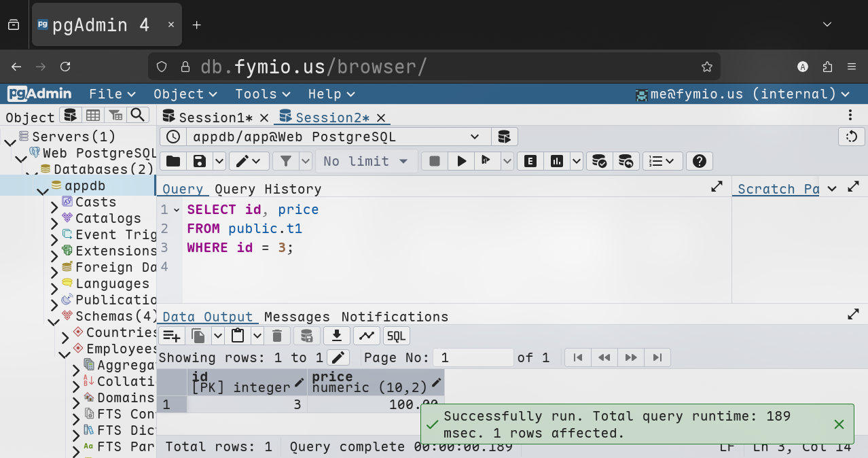Open the No limit rows dropdown
The width and height of the screenshot is (868, 458).
[366, 161]
